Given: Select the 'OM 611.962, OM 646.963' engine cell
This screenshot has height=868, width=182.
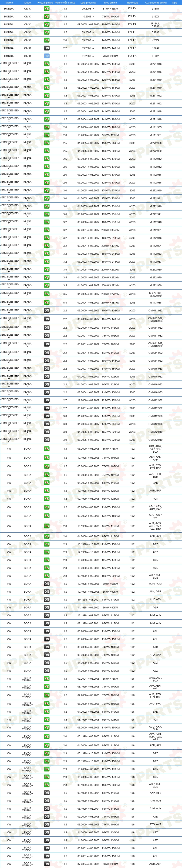Looking at the screenshot, I should tap(155, 320).
